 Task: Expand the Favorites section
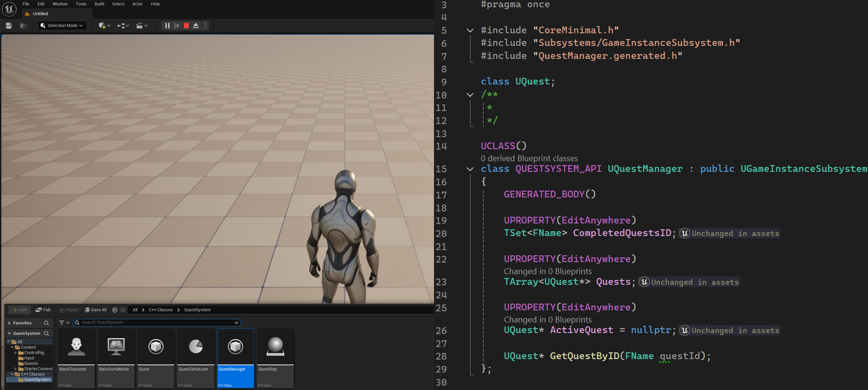(x=9, y=323)
